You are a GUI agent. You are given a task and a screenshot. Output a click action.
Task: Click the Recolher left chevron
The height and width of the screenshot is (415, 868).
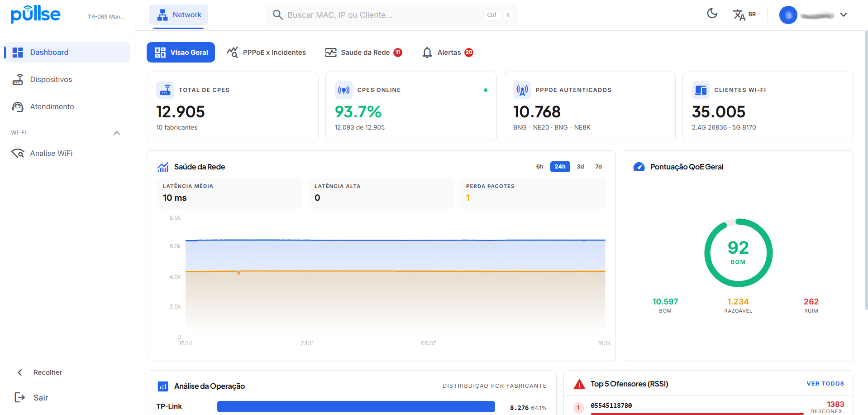click(20, 372)
